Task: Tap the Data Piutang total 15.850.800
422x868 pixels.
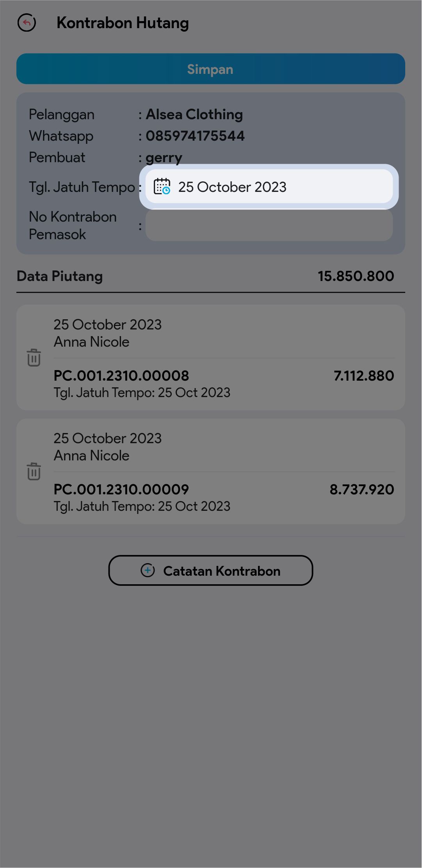Action: click(356, 276)
